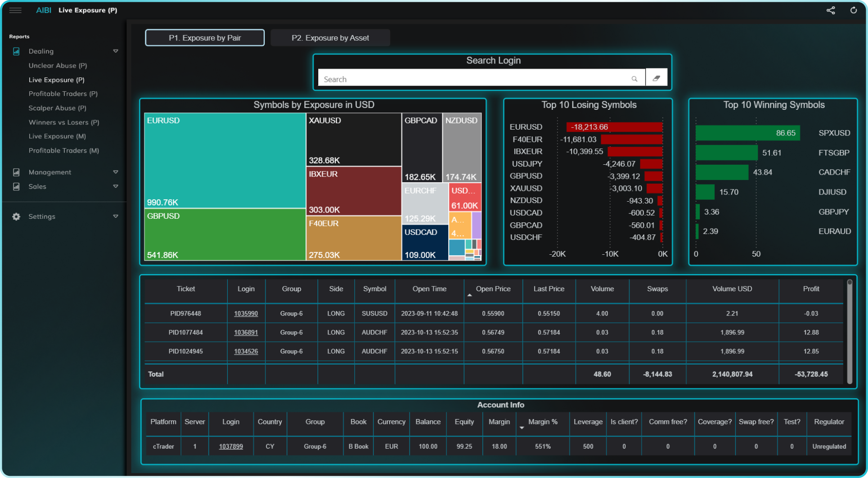Open the hamburger menu icon
Image resolution: width=868 pixels, height=478 pixels.
pyautogui.click(x=15, y=10)
